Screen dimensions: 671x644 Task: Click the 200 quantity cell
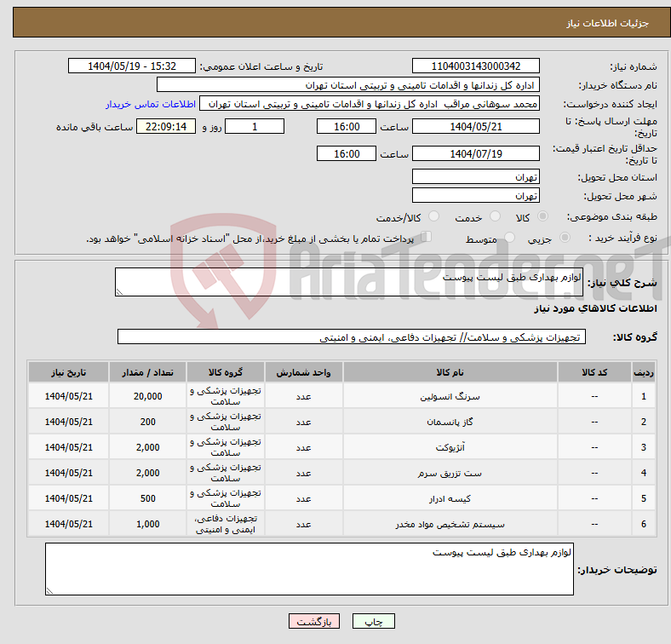[147, 422]
